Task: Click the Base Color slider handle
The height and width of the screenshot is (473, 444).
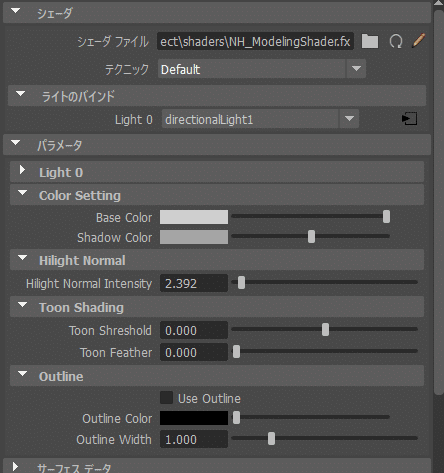Action: tap(386, 216)
